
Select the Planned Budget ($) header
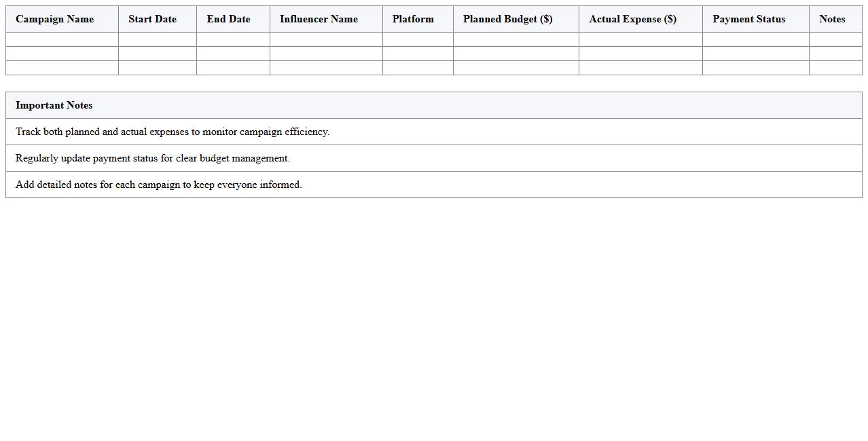point(507,19)
